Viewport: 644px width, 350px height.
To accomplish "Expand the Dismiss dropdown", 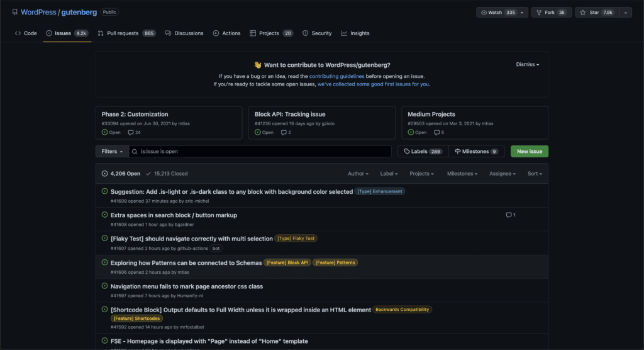I will 528,65.
